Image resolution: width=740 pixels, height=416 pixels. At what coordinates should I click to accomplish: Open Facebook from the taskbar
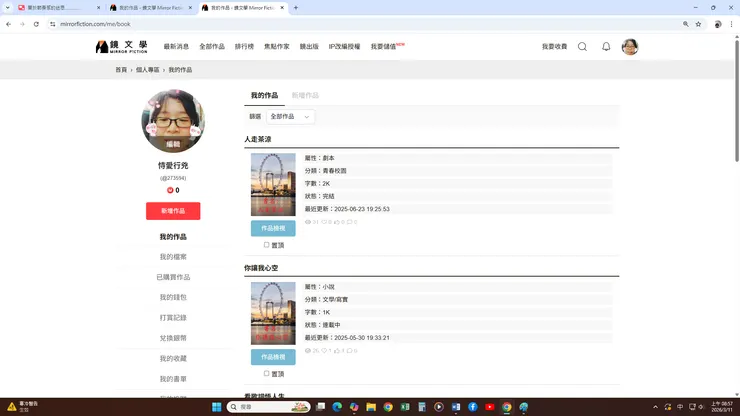pos(473,407)
